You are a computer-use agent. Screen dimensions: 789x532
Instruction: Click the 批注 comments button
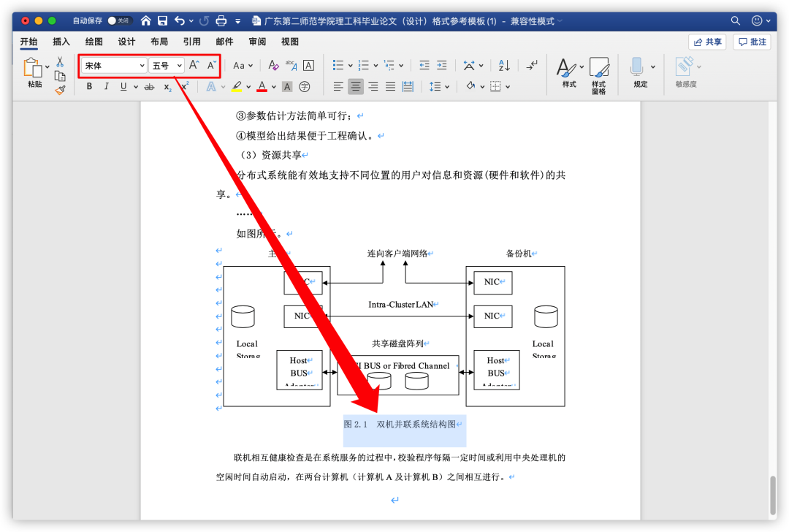752,42
